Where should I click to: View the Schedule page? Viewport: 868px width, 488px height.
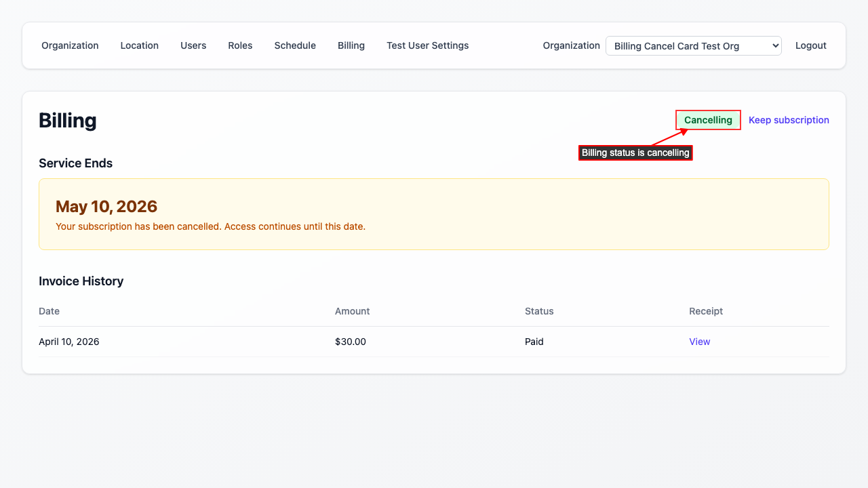(x=295, y=45)
